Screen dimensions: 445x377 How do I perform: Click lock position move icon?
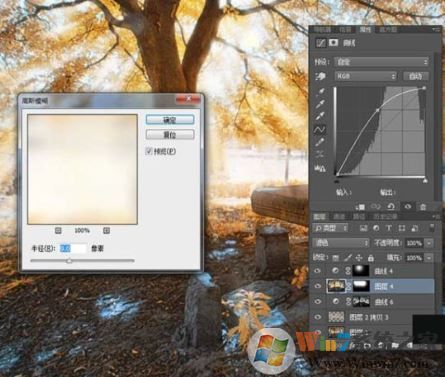(359, 258)
